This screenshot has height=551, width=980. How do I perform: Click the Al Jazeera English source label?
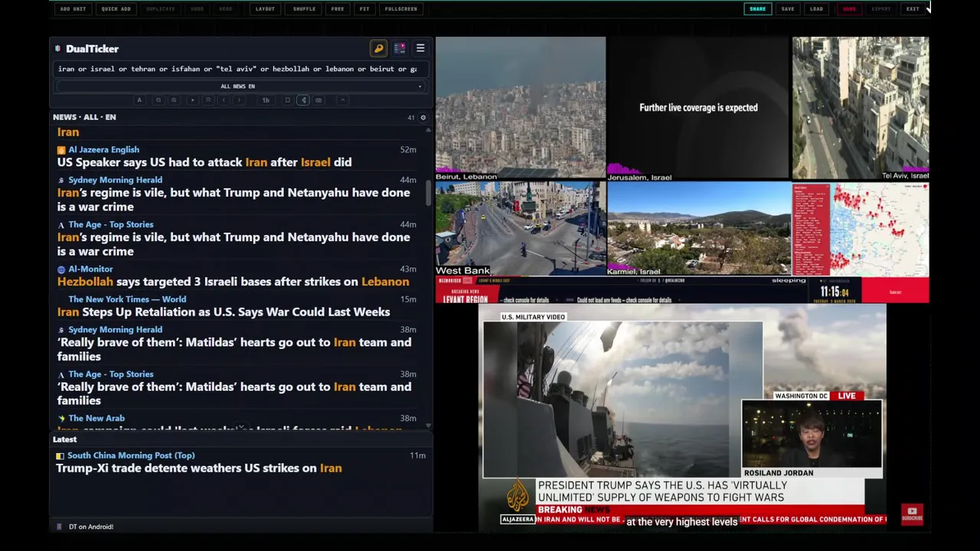click(103, 150)
